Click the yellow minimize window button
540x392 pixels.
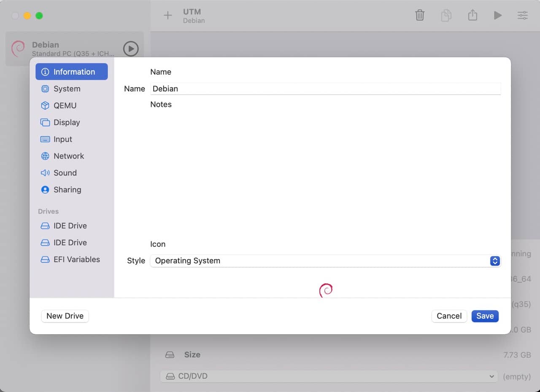(x=27, y=16)
